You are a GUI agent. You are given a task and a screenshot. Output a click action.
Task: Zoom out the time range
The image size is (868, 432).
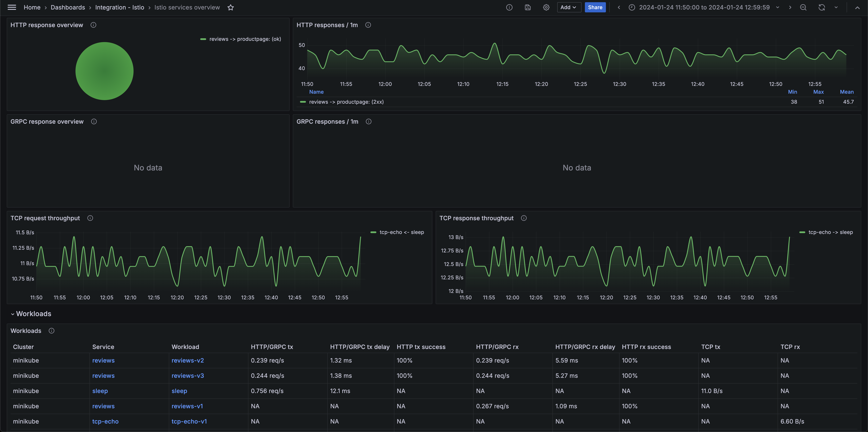(803, 7)
